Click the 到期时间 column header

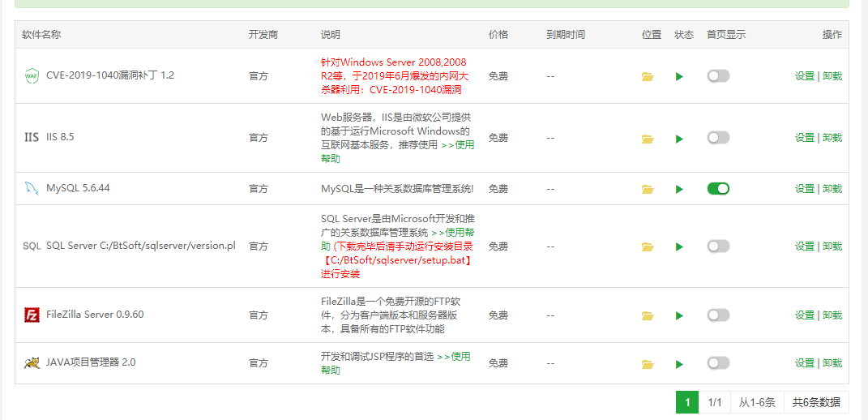566,34
